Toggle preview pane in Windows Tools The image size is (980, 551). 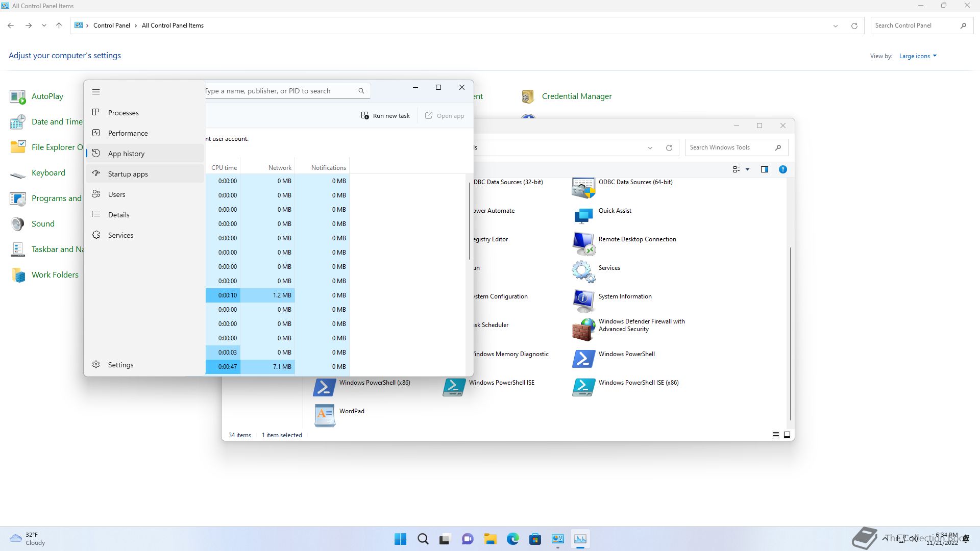764,169
